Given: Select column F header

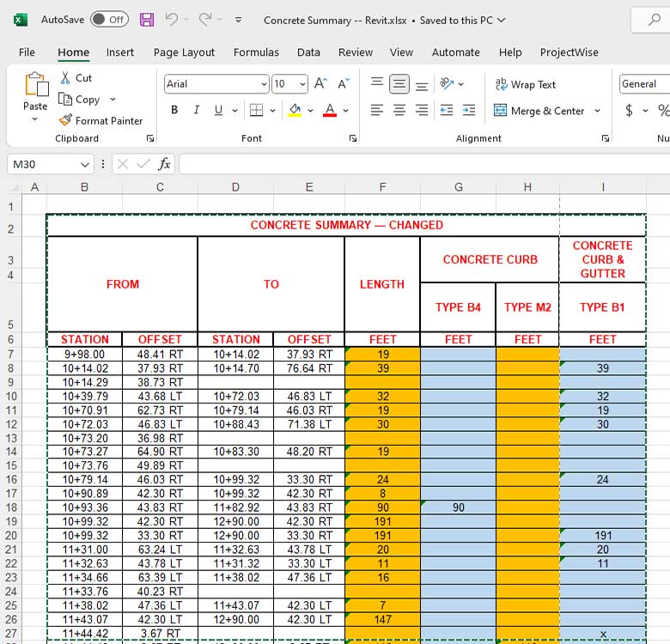Looking at the screenshot, I should (x=382, y=187).
